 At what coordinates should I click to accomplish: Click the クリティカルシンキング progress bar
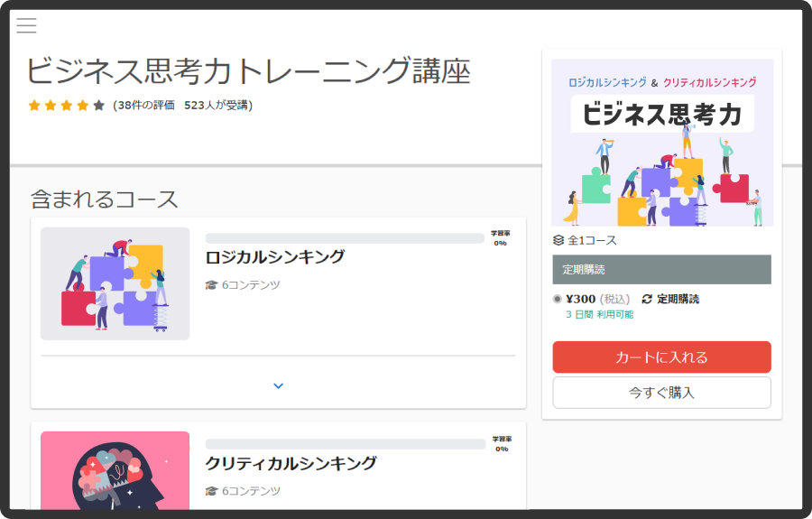[346, 444]
